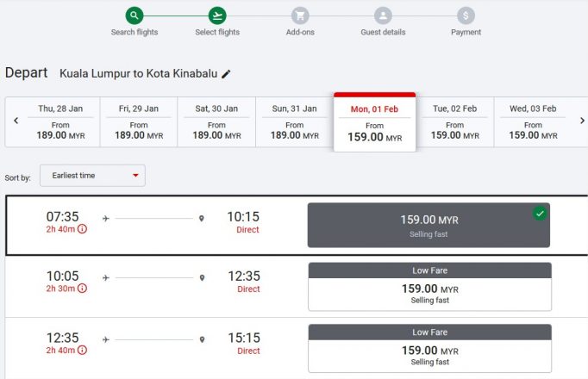Select the 07:35 to 10:15 flight row
This screenshot has height=379, width=588.
click(x=297, y=225)
